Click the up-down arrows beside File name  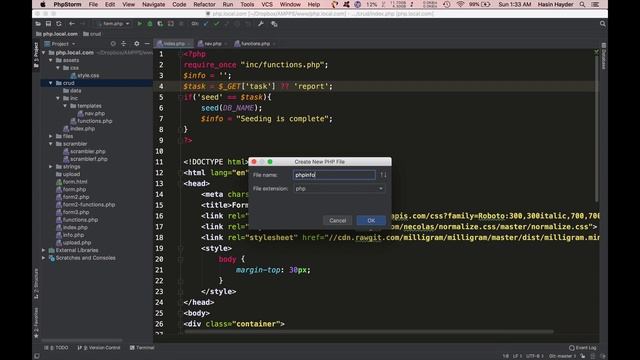(x=383, y=175)
